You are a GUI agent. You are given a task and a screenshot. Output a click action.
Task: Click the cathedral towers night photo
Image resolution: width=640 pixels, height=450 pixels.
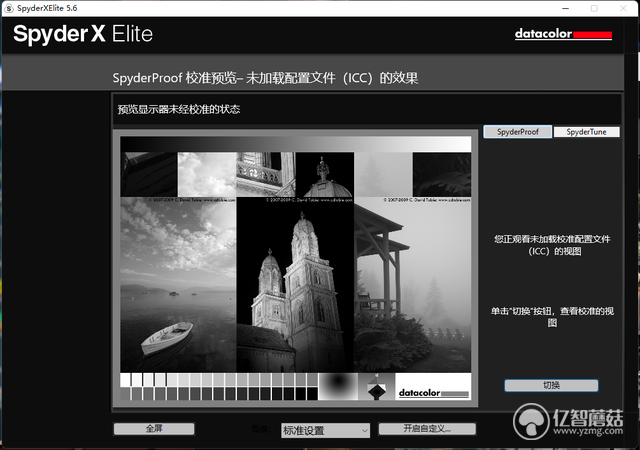(x=295, y=285)
